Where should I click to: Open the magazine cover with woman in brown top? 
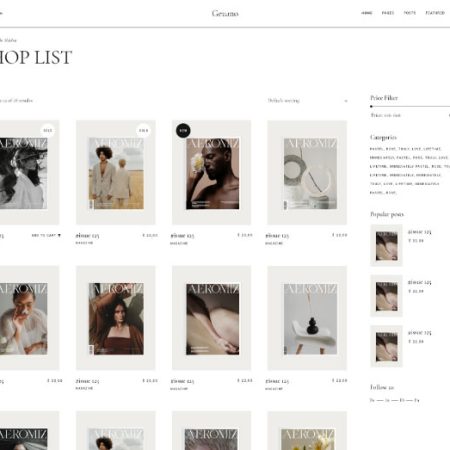point(116,319)
